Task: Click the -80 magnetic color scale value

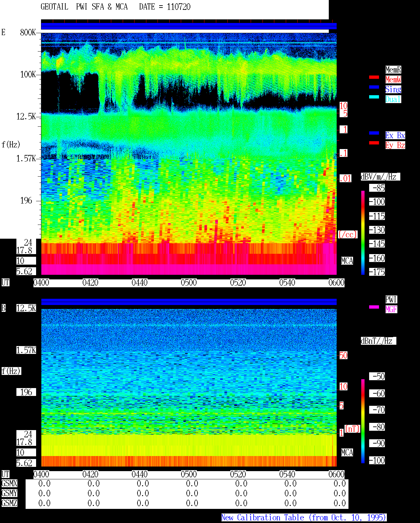Action: 377,427
